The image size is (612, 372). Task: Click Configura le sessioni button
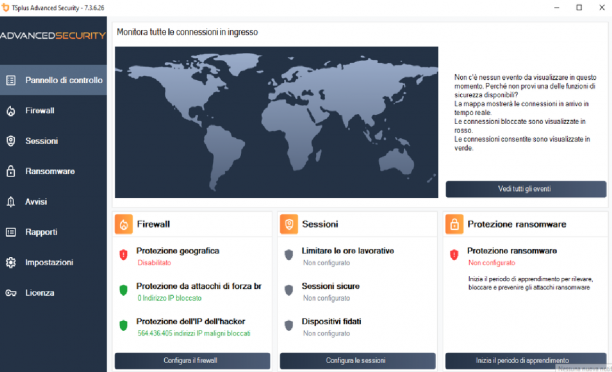[358, 361]
